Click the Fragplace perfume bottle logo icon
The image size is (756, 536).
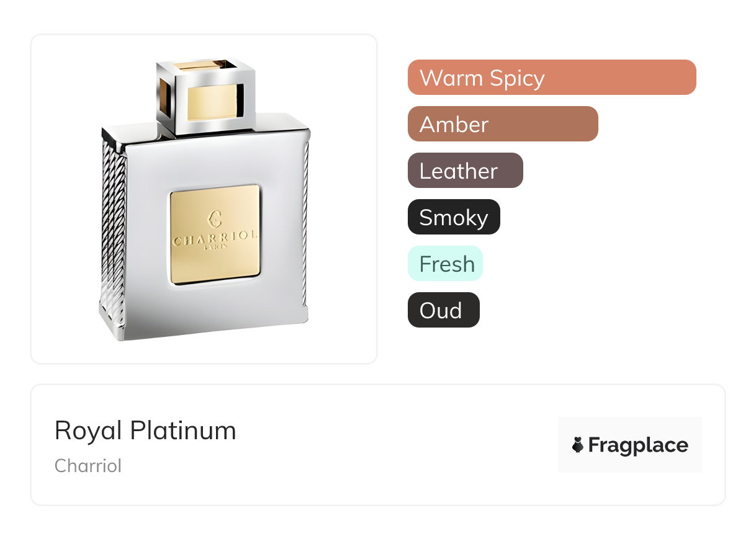[578, 445]
